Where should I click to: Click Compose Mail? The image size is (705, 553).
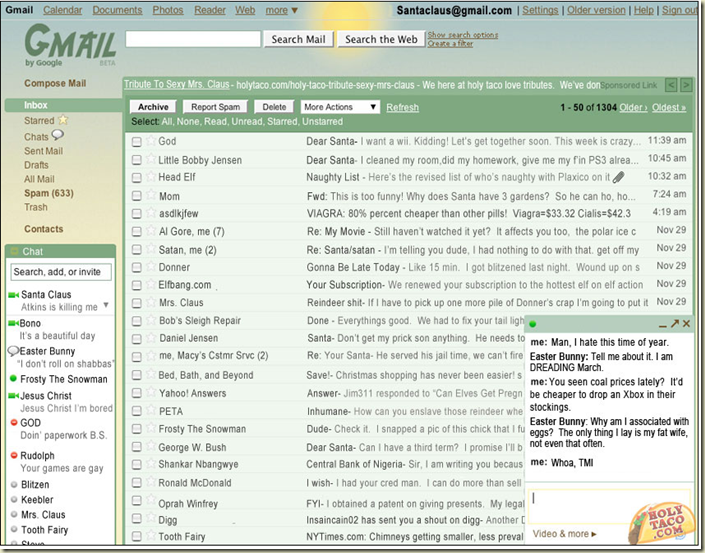point(55,83)
